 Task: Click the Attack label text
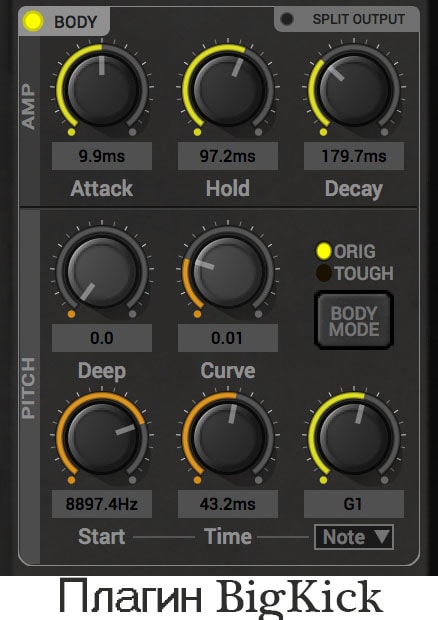102,188
